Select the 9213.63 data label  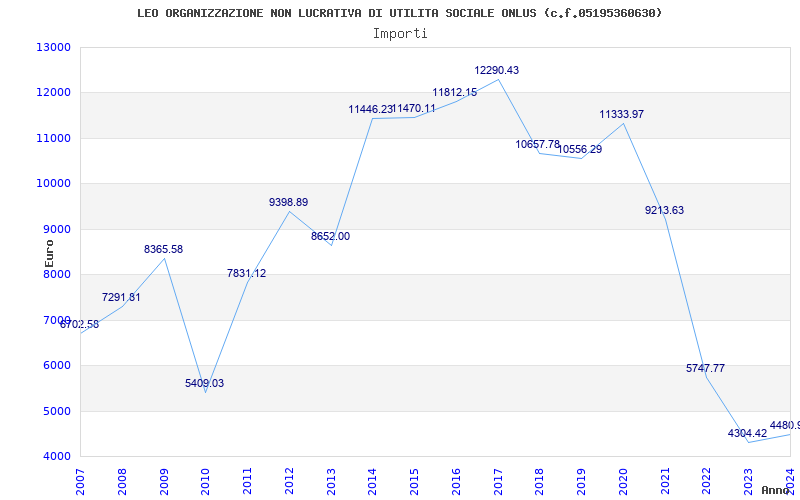click(664, 211)
